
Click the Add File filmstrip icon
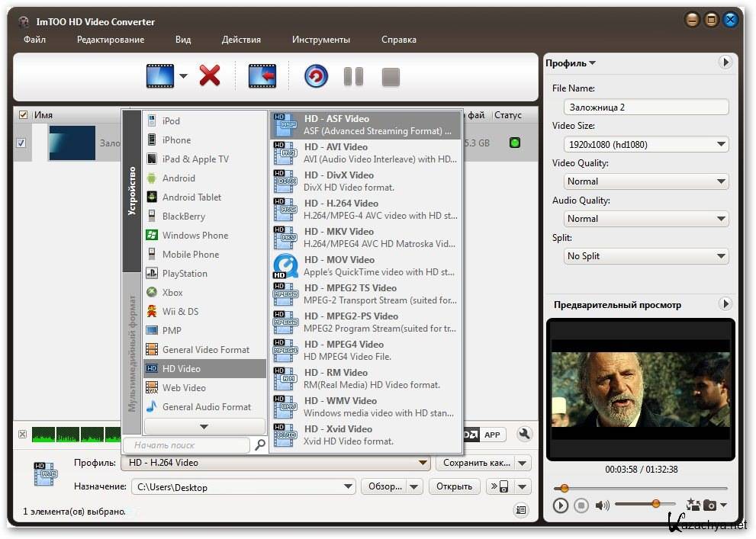point(160,76)
